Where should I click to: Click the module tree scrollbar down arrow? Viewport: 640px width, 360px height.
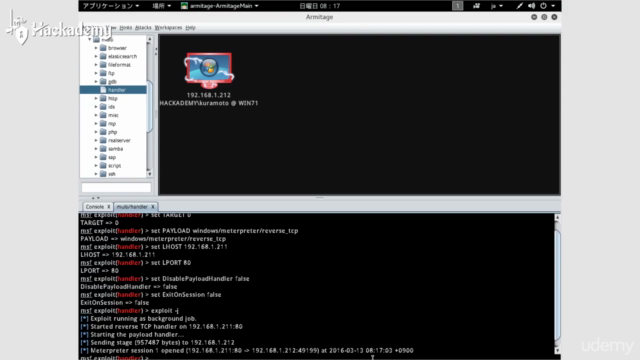pyautogui.click(x=150, y=174)
